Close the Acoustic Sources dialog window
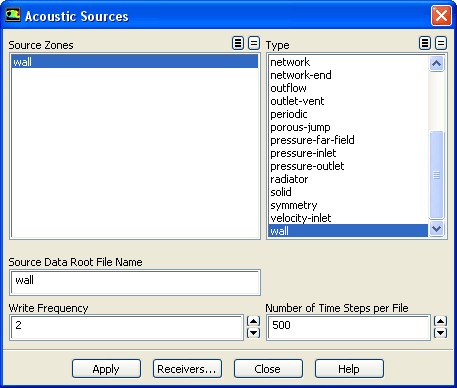457x388 pixels. click(441, 15)
